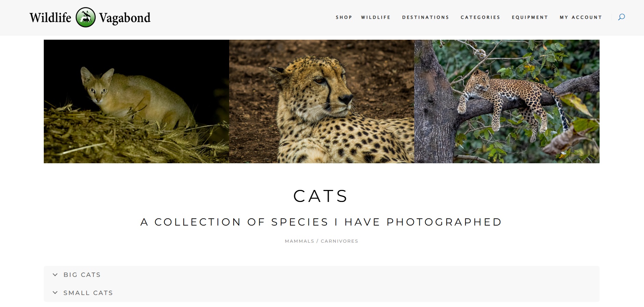Follow the Mammals breadcrumb link
Viewport: 644px width, 307px height.
pos(299,241)
